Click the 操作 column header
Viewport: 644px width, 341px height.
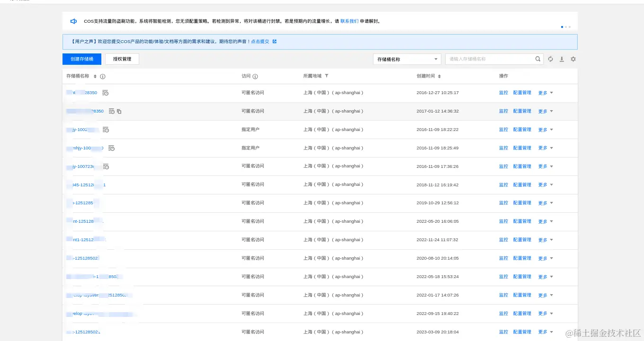[x=503, y=76]
